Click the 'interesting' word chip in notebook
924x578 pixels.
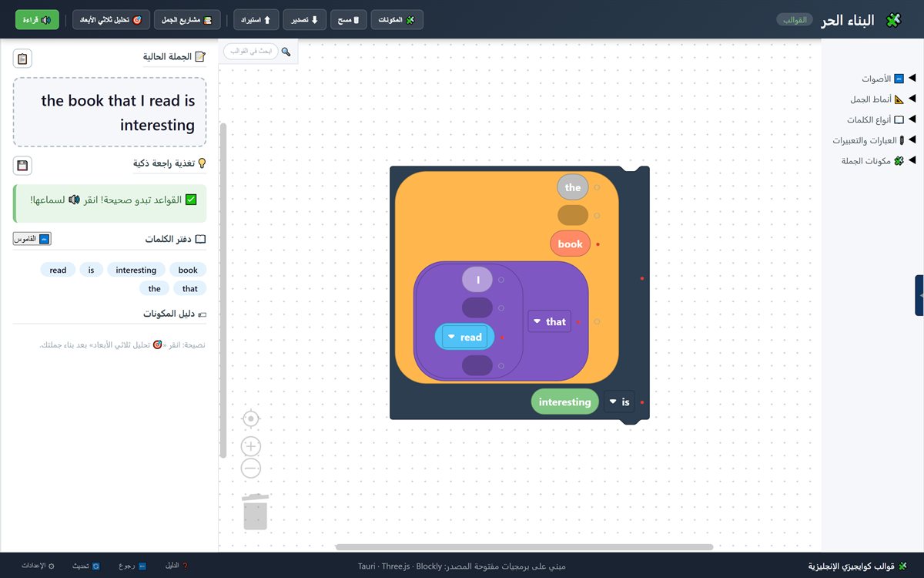pyautogui.click(x=136, y=270)
